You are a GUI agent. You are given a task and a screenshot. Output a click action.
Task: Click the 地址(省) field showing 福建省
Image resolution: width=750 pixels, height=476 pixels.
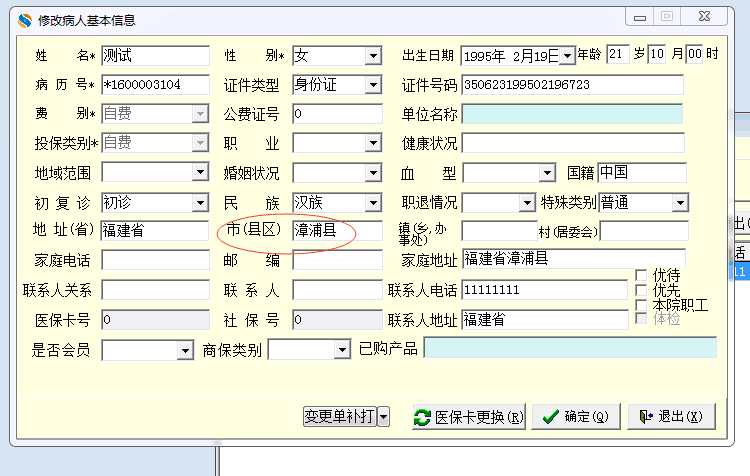coord(155,231)
